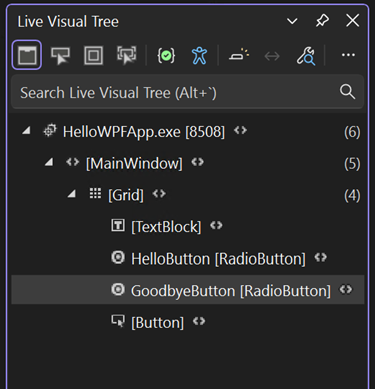Image resolution: width=375 pixels, height=389 pixels.
Task: Enable Select Element in running application
Action: [x=60, y=55]
